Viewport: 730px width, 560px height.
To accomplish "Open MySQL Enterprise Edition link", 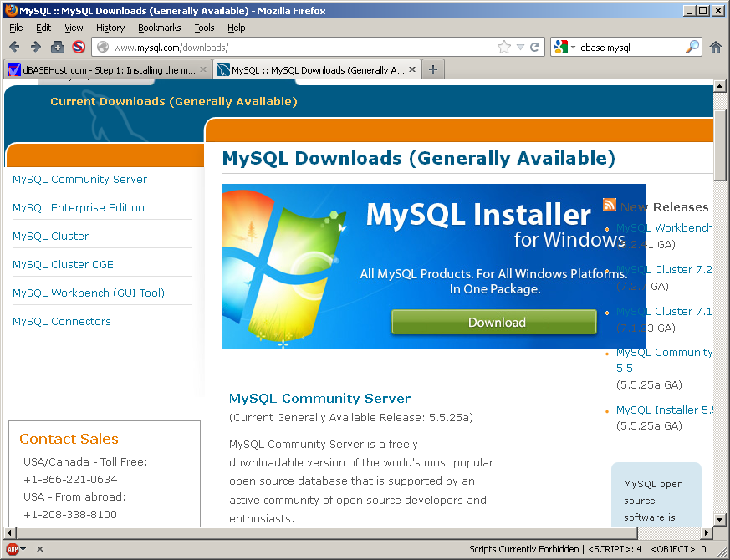I will (x=79, y=207).
